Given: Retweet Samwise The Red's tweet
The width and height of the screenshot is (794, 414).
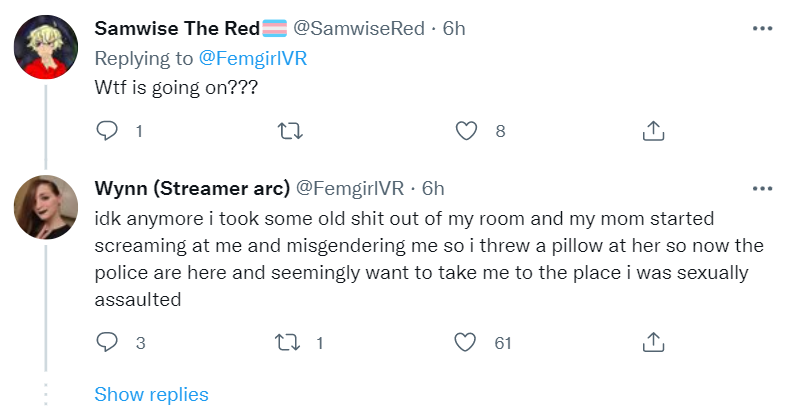Looking at the screenshot, I should click(291, 131).
